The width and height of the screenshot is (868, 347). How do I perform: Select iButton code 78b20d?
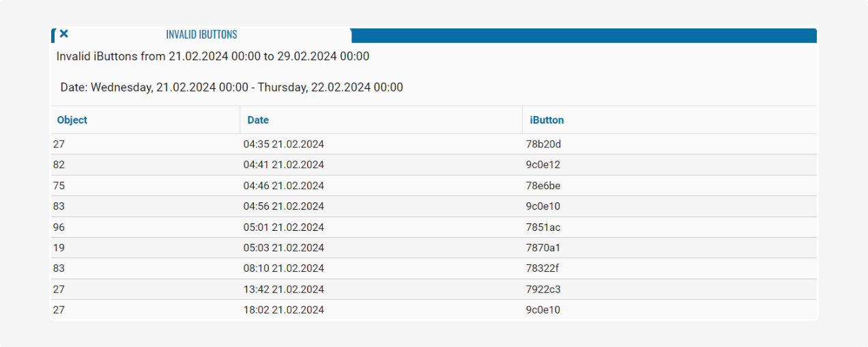coord(543,144)
